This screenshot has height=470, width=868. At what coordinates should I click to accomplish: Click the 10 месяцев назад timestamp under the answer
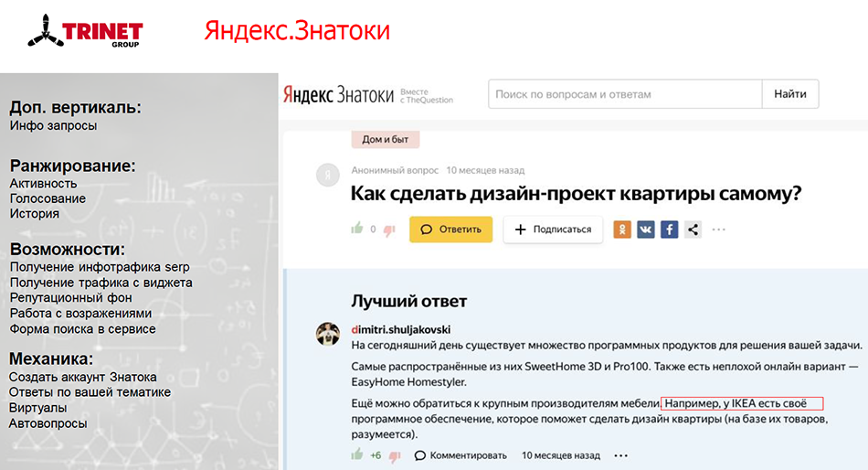(x=561, y=455)
